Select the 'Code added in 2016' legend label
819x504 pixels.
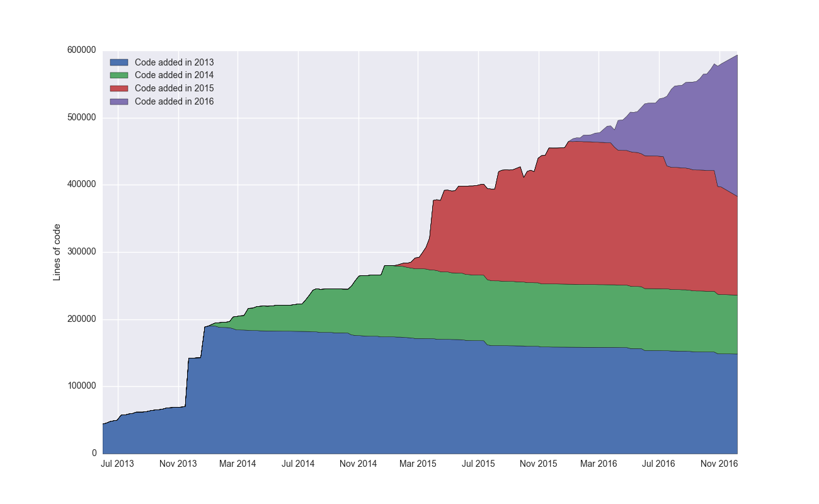tap(175, 101)
